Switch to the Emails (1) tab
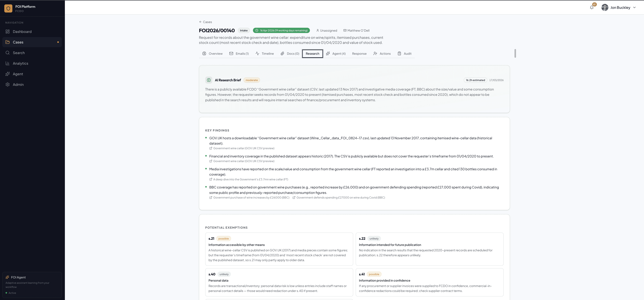 tap(239, 54)
